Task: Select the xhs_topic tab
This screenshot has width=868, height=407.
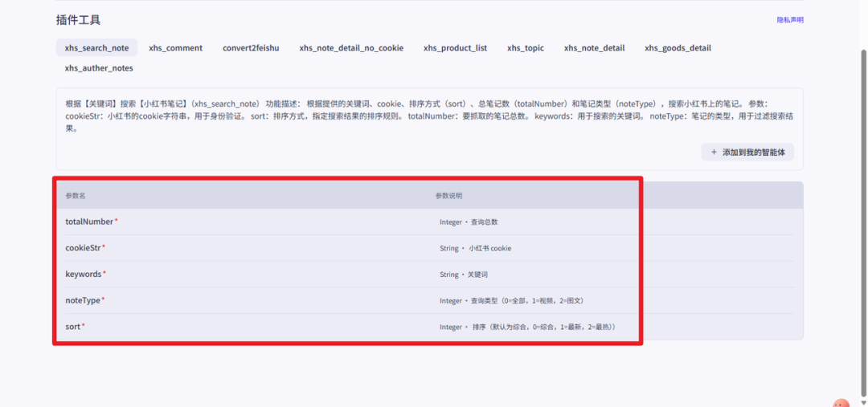Action: (x=526, y=48)
